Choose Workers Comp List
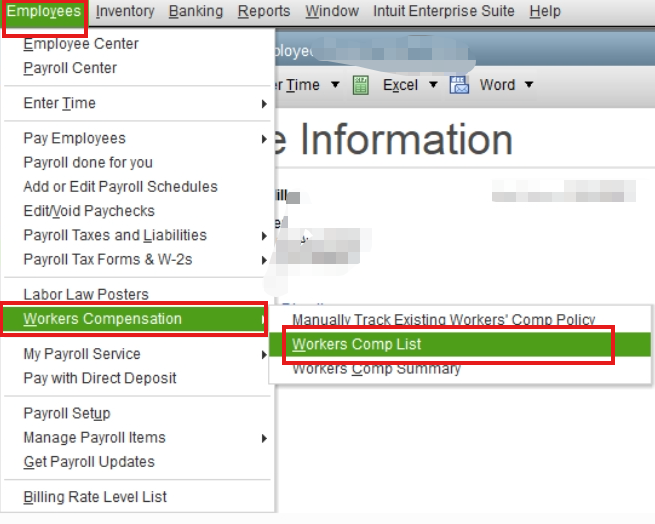Image resolution: width=655 pixels, height=524 pixels. [x=460, y=344]
